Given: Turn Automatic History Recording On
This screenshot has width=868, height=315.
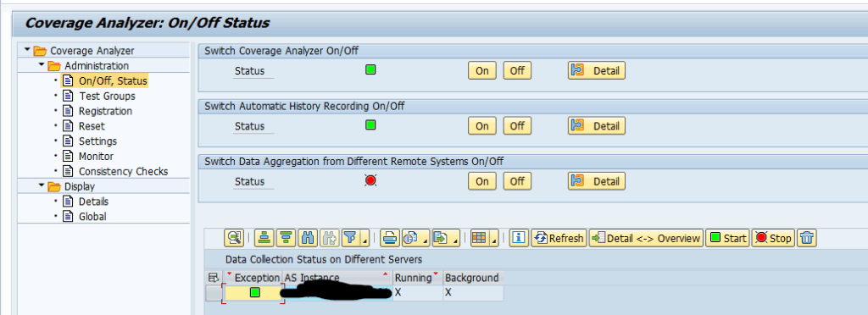Looking at the screenshot, I should tap(482, 126).
